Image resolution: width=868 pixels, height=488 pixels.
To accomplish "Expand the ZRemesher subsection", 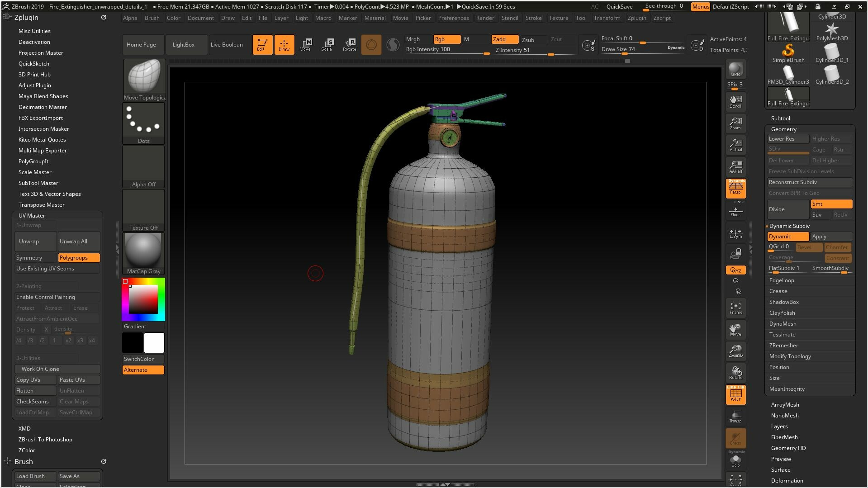I will click(783, 346).
